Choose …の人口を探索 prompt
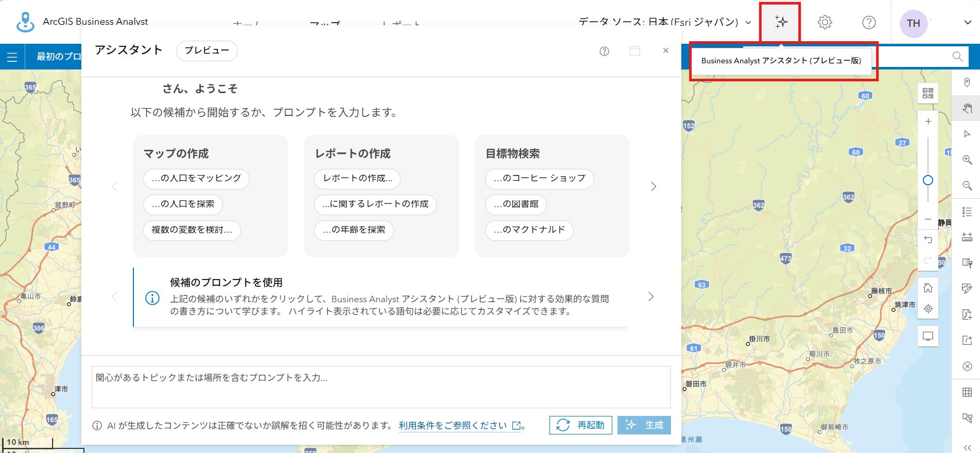980x453 pixels. [x=183, y=204]
